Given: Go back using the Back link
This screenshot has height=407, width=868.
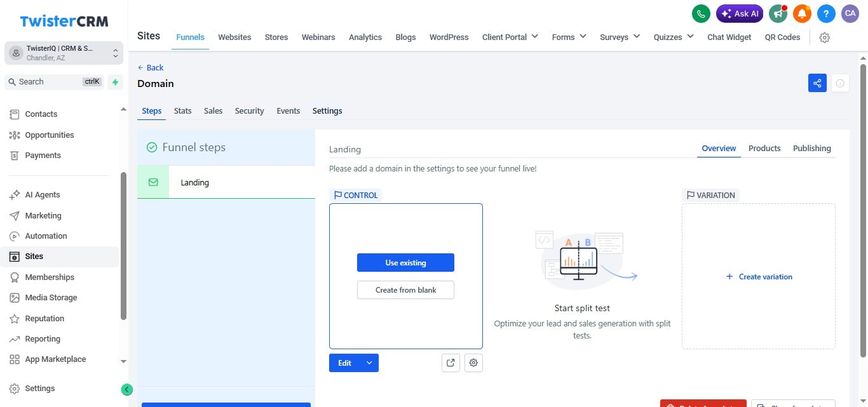Looking at the screenshot, I should [x=151, y=68].
